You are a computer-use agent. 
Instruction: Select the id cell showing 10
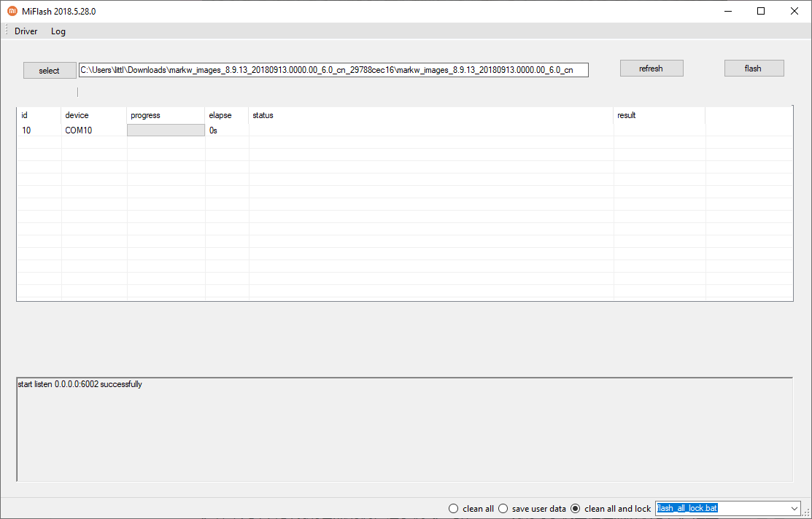pyautogui.click(x=39, y=130)
